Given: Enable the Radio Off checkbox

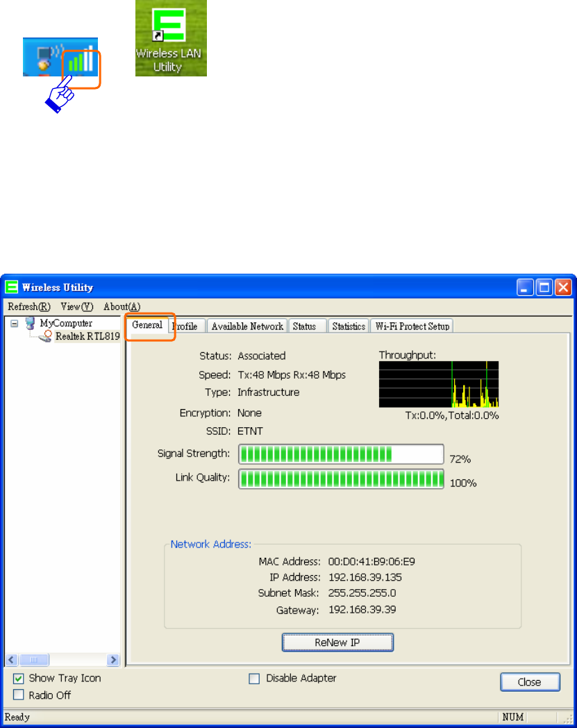Looking at the screenshot, I should (x=19, y=695).
